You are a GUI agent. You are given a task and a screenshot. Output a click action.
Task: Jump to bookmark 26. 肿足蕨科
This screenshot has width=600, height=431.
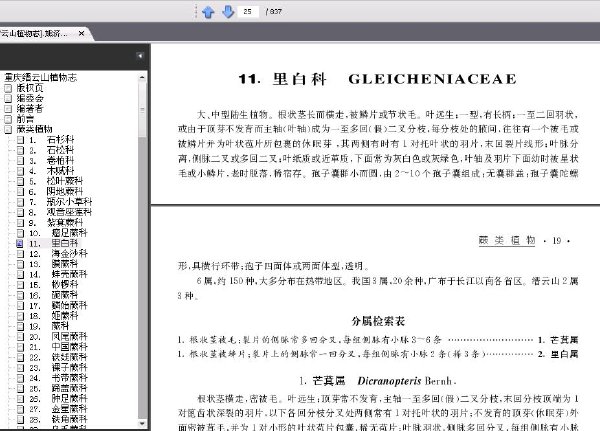(58, 398)
